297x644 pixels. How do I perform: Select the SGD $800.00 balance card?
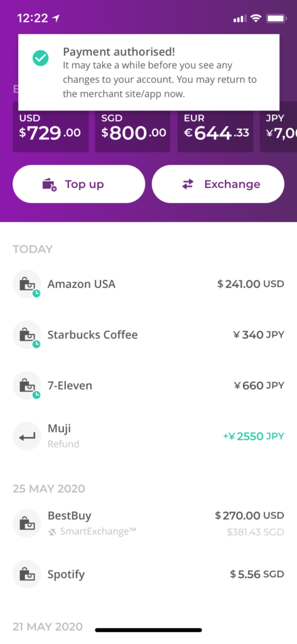click(132, 127)
